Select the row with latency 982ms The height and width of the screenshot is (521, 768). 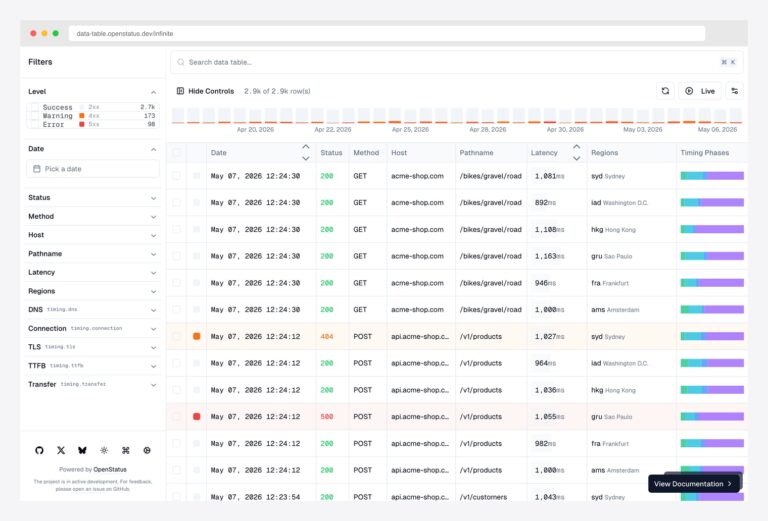176,444
